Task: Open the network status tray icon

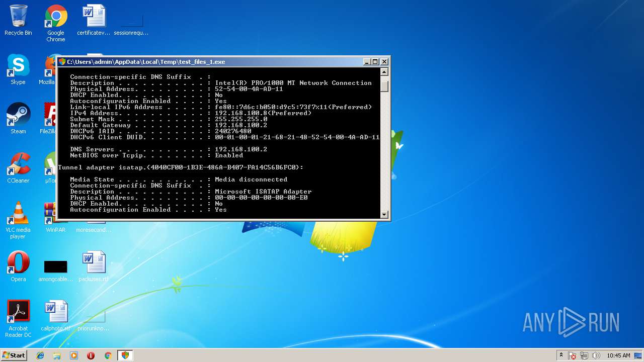Action: pos(584,355)
